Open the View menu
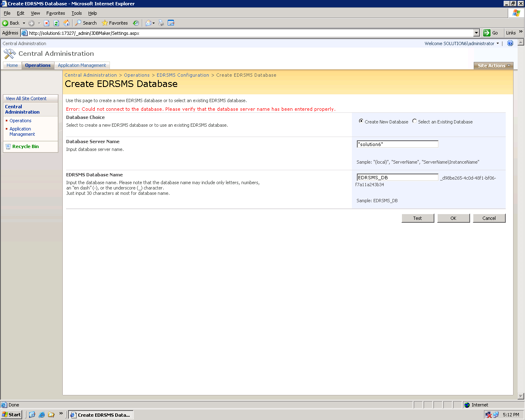The height and width of the screenshot is (420, 525). coord(35,13)
